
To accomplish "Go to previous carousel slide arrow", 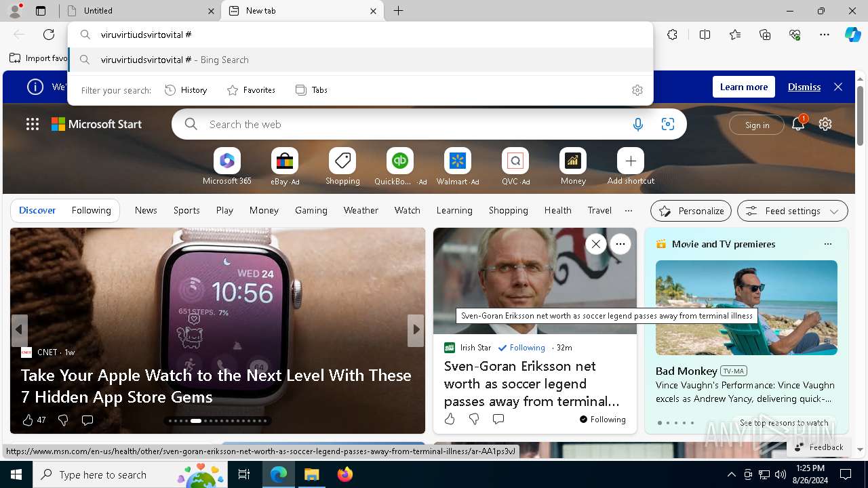I will tap(19, 330).
